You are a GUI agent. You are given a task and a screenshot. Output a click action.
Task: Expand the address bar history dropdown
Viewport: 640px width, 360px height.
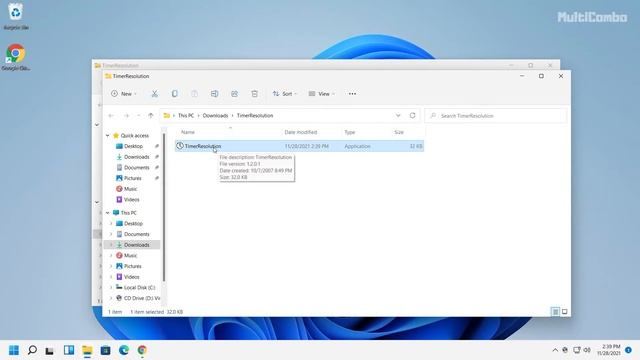point(398,116)
